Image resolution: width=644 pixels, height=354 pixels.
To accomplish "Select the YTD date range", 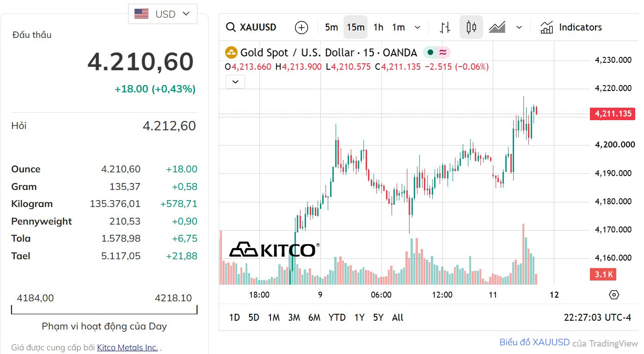I will [337, 317].
